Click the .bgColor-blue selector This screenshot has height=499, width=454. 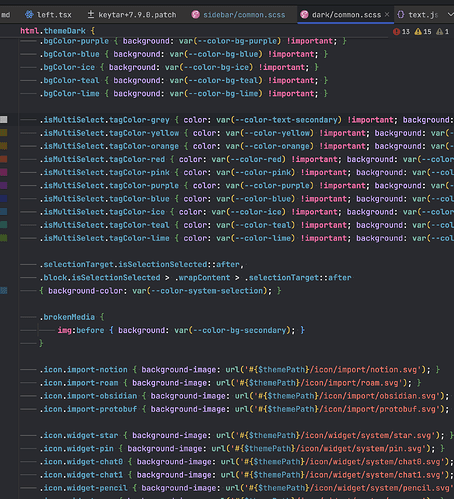(x=69, y=54)
